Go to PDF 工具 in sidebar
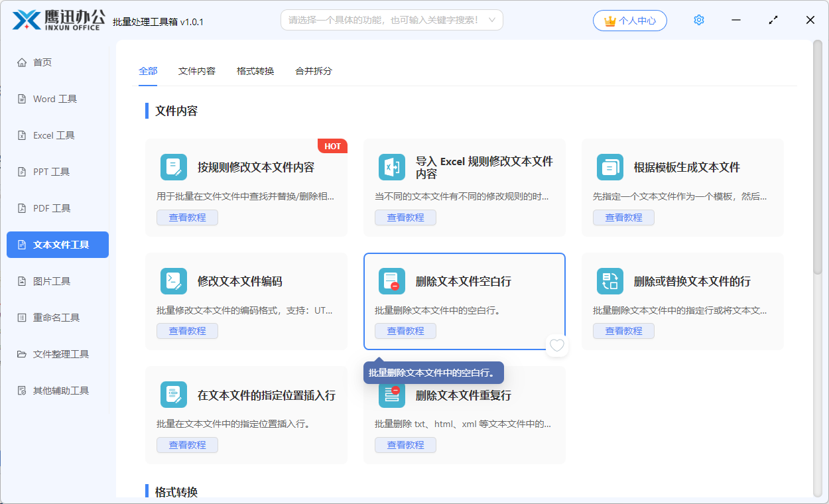Screen dimensions: 829x504 click(x=52, y=208)
